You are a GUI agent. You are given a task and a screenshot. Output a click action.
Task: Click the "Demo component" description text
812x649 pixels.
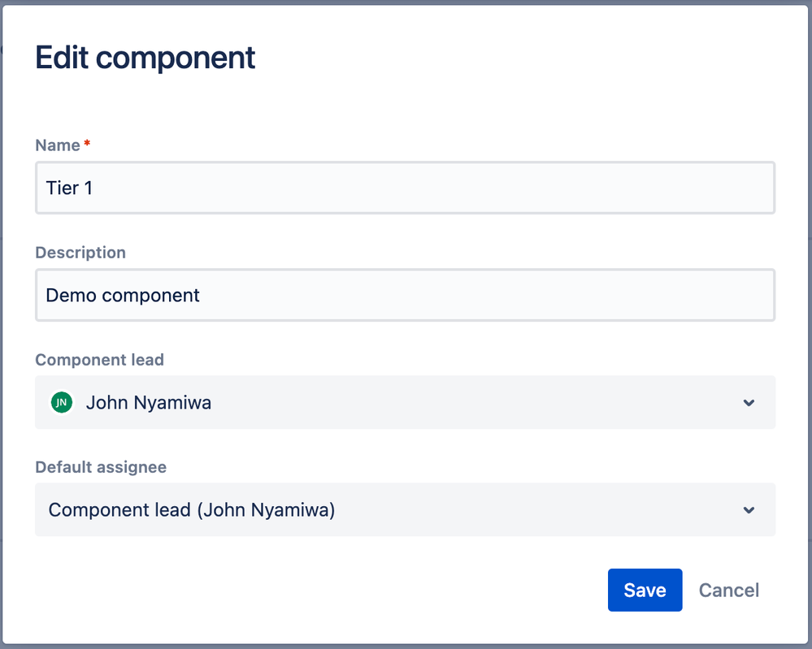123,296
